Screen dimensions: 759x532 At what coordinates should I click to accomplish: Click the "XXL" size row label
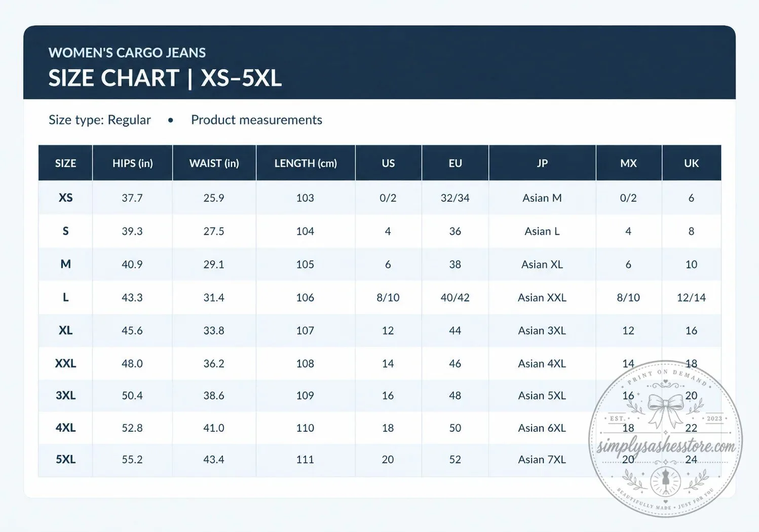click(66, 363)
